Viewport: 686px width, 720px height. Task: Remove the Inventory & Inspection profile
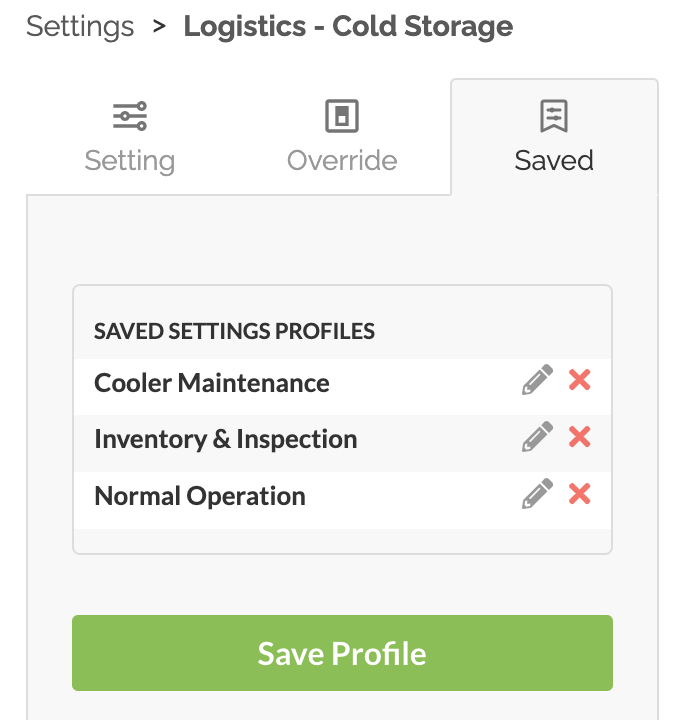[579, 437]
